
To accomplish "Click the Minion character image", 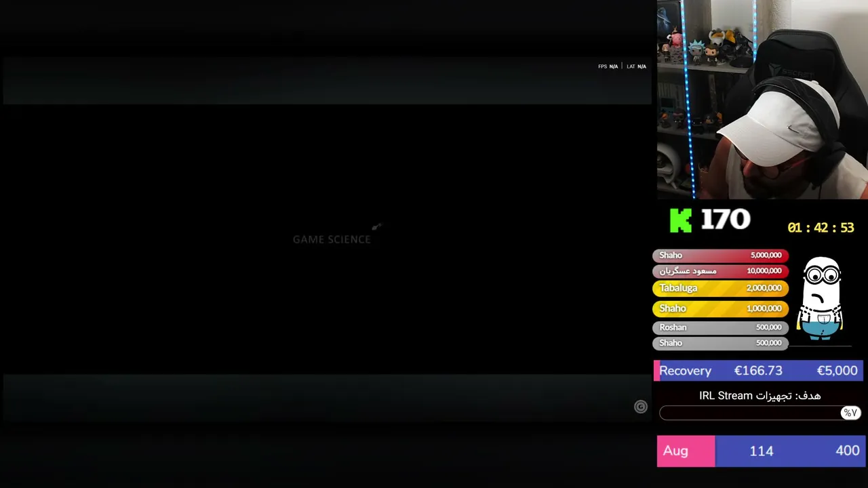I will coord(821,298).
